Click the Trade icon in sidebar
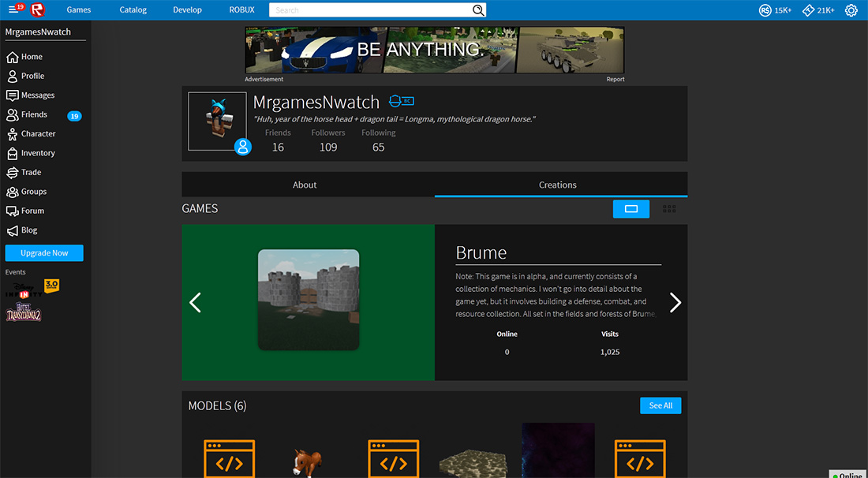The height and width of the screenshot is (478, 868). 12,173
